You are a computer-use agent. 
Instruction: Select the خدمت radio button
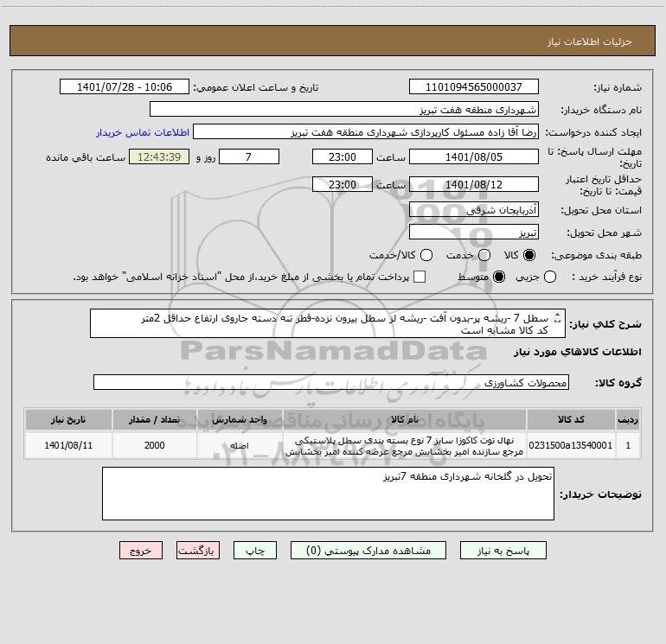click(x=484, y=255)
